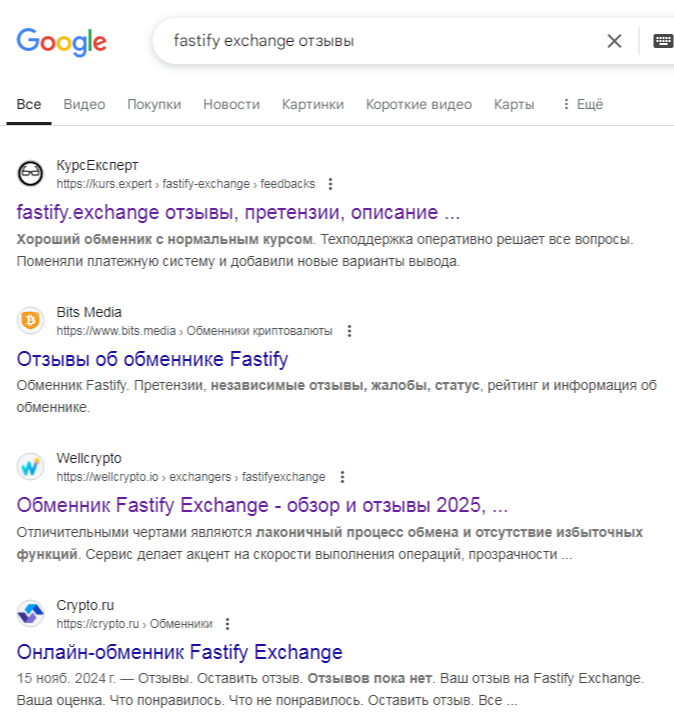Image resolution: width=674 pixels, height=727 pixels.
Task: Open three-dot menu for wellcrypto.io result
Action: [x=342, y=477]
